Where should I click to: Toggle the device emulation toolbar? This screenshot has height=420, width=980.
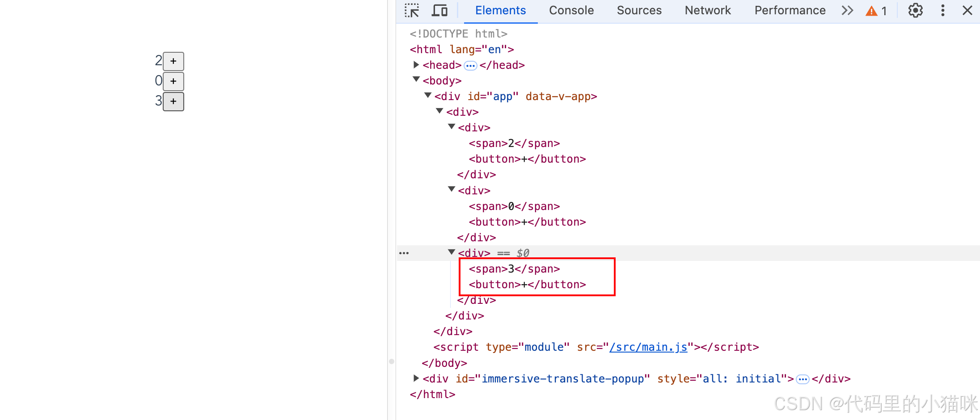439,10
